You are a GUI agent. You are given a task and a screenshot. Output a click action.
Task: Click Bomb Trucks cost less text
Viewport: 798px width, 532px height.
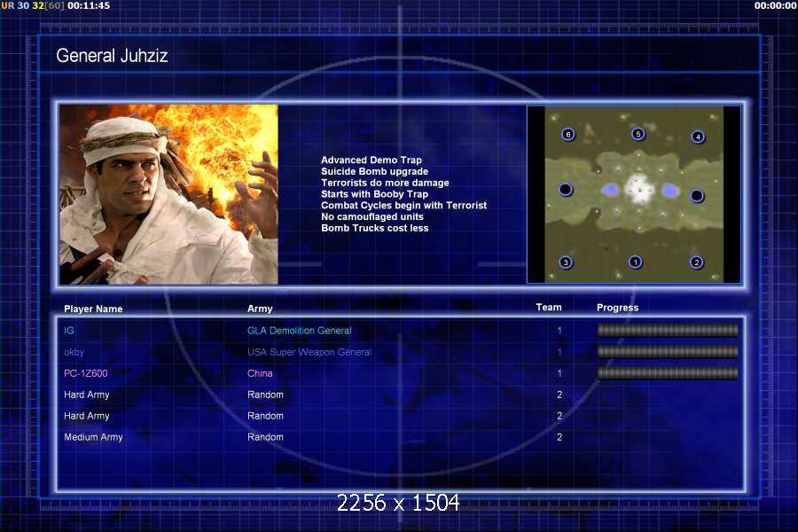374,228
